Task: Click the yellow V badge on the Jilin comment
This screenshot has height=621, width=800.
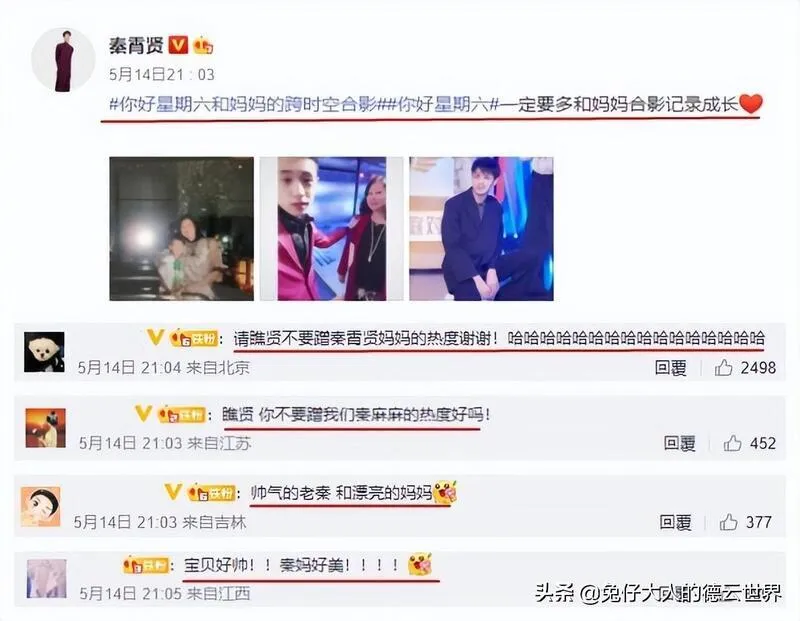Action: click(172, 492)
